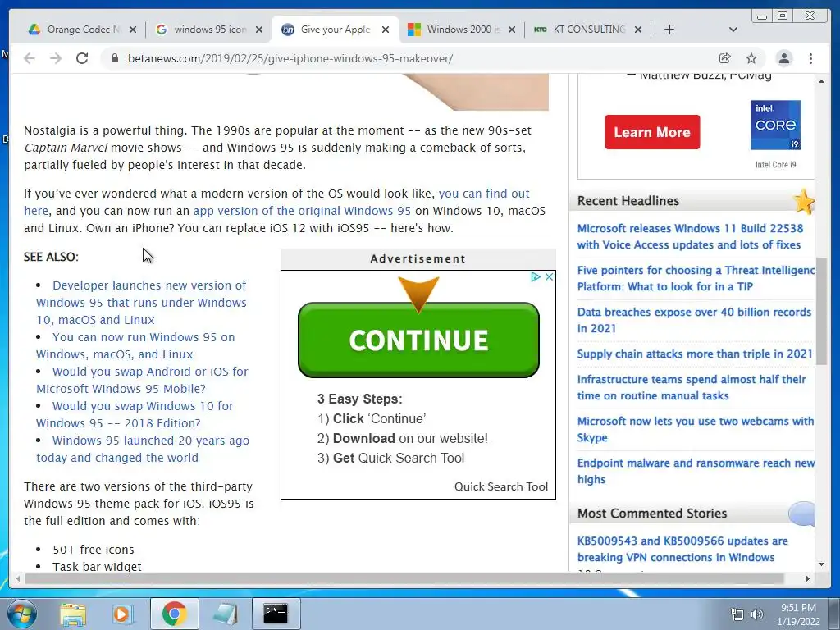Click the Quick Search Tool ad text
Screen dimensions: 840x630
click(x=501, y=486)
